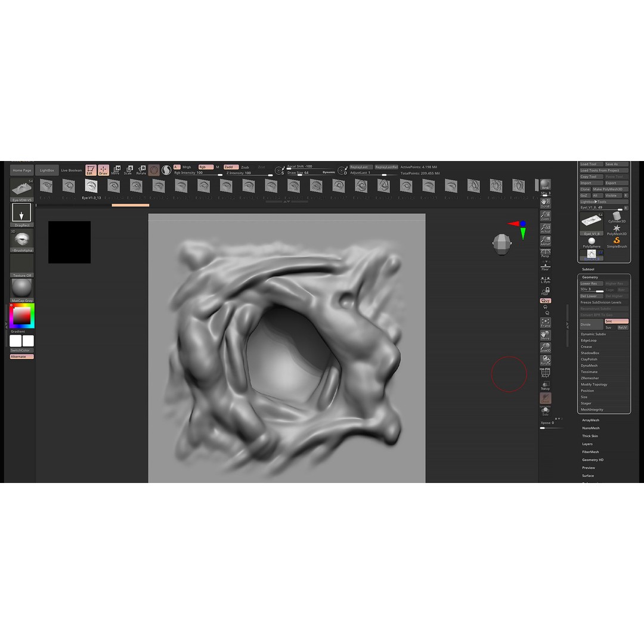Select the PolySphere tool
The width and height of the screenshot is (644, 644).
point(592,242)
